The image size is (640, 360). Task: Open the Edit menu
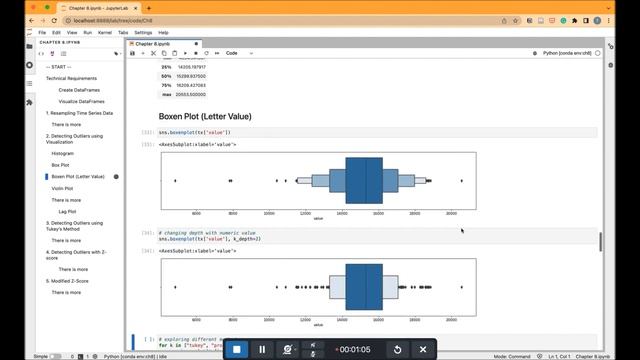click(56, 32)
